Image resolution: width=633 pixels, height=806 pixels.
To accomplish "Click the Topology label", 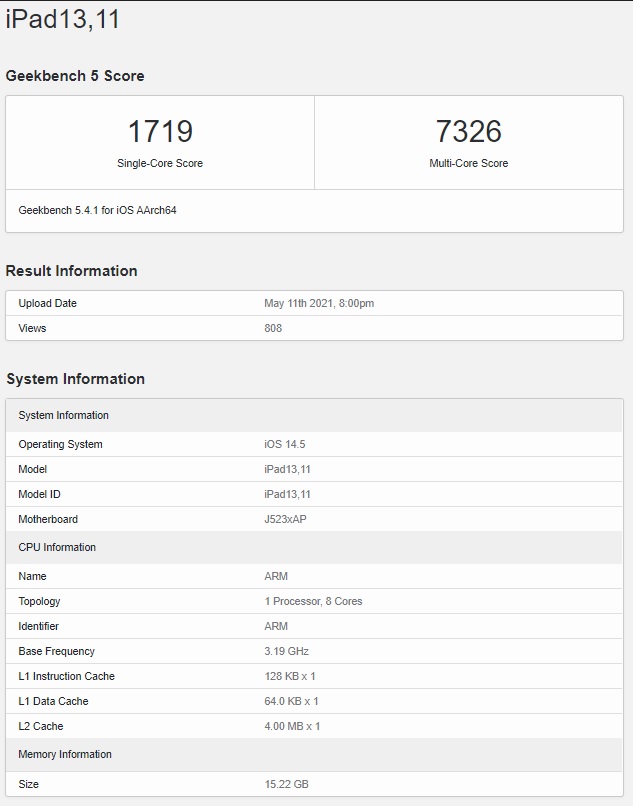I will (x=40, y=601).
